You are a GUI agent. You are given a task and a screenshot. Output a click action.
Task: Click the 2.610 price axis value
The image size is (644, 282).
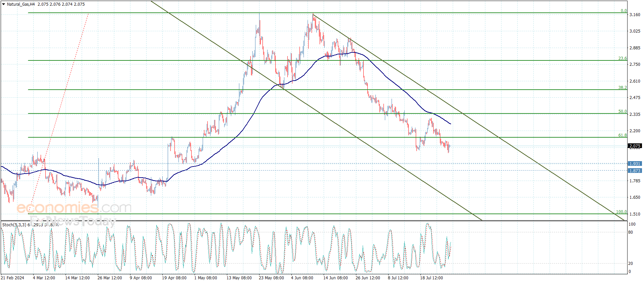point(635,81)
